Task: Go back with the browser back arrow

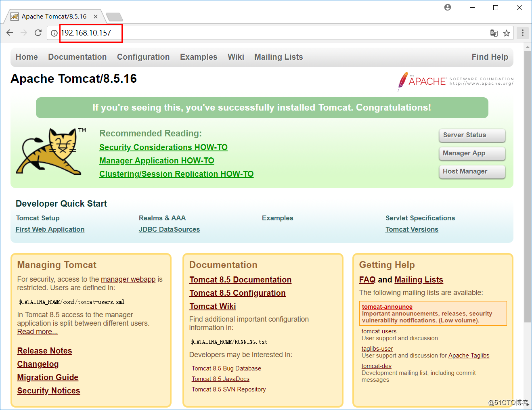Action: click(x=10, y=33)
